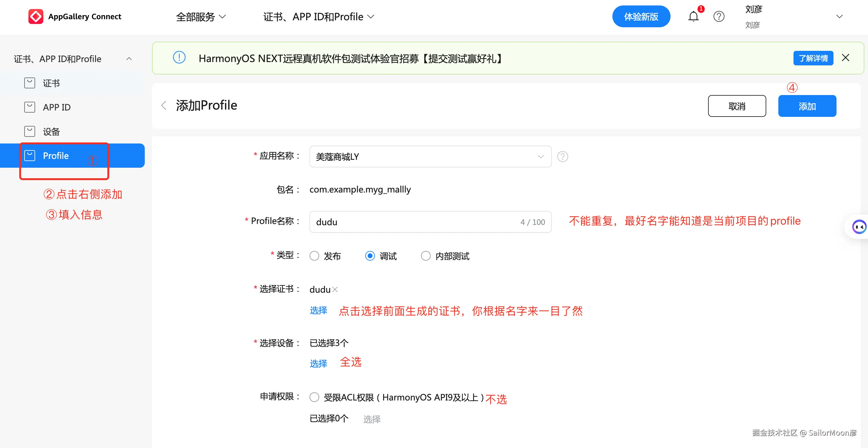Collapse the 证书、APP ID和Profile sidebar section
Screen dimensions: 868x448
(129, 59)
